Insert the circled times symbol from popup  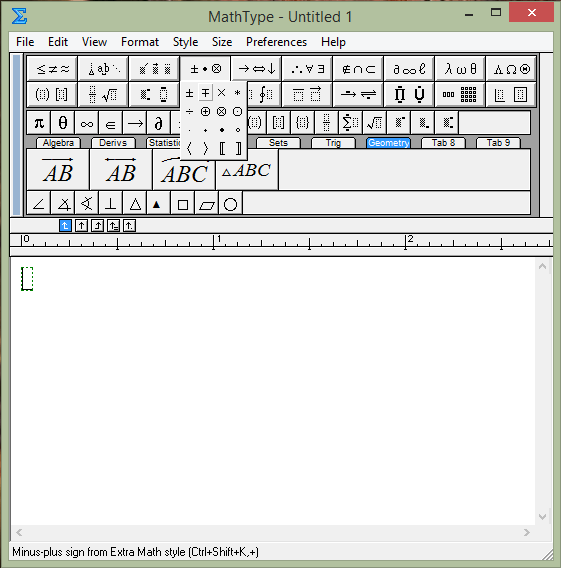pyautogui.click(x=221, y=112)
